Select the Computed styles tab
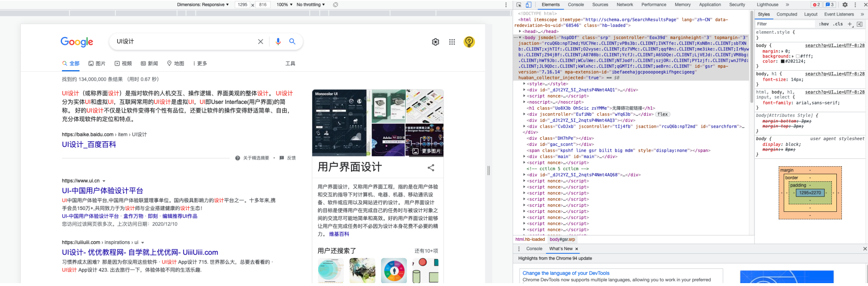This screenshot has height=286, width=868. pyautogui.click(x=787, y=14)
